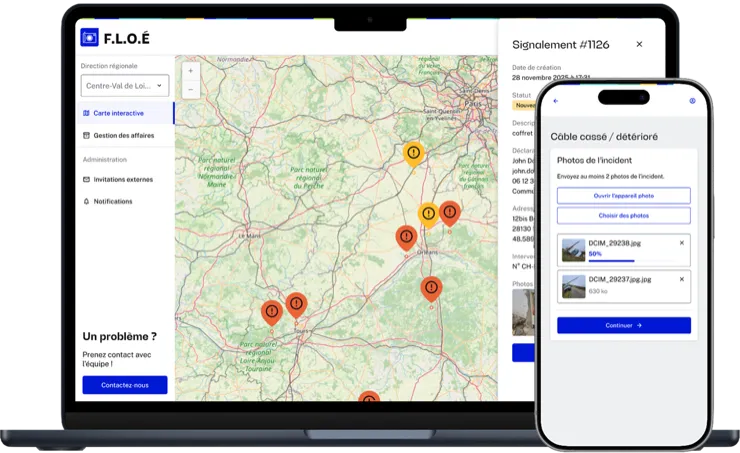Click the DCIM_29237.jpg.jpg file name
This screenshot has width=740, height=453.
click(620, 279)
